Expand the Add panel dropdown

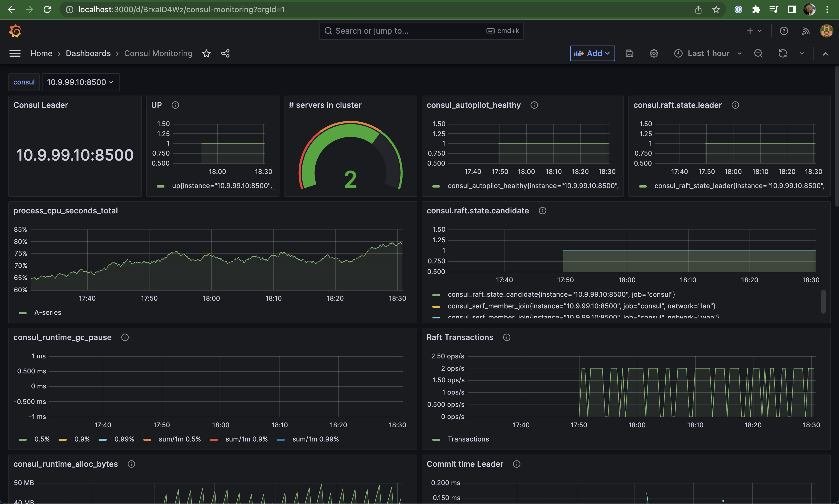pyautogui.click(x=592, y=53)
